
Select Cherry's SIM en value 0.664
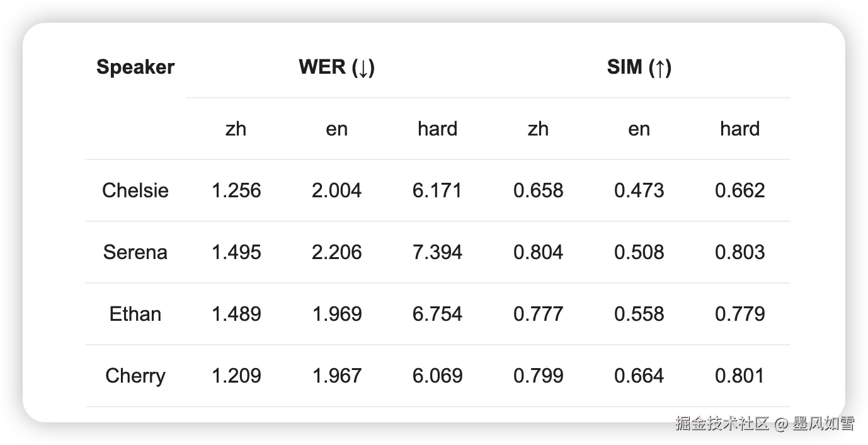click(x=639, y=376)
